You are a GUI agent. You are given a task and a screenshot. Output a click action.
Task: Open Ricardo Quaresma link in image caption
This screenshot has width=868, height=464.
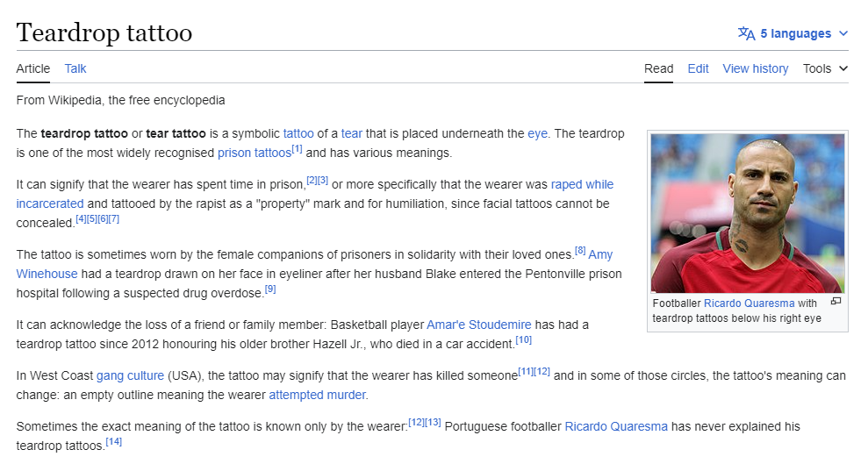click(749, 303)
